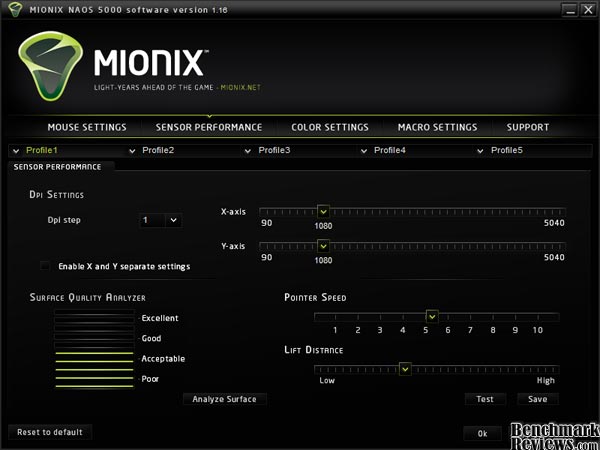The width and height of the screenshot is (600, 450).
Task: Expand the Profile3 dropdown arrow
Action: coord(248,151)
